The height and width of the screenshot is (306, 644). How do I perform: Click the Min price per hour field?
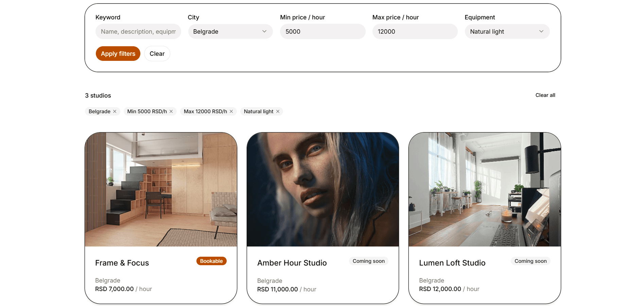pyautogui.click(x=323, y=32)
